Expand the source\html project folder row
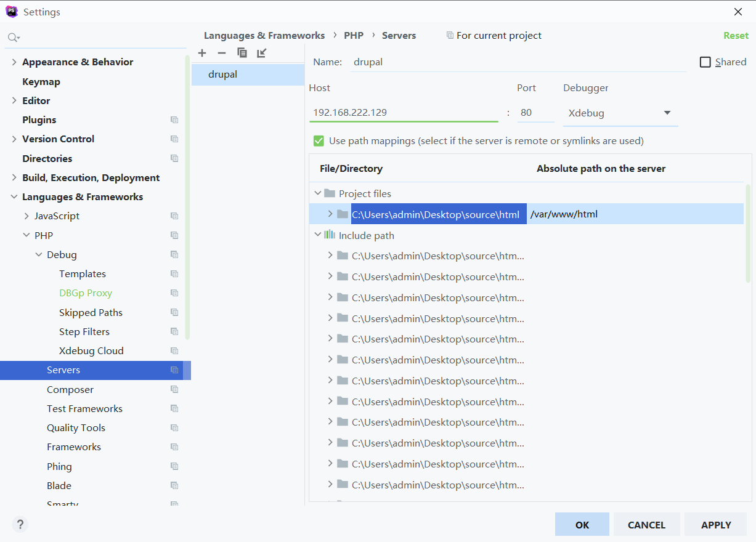Viewport: 756px width, 542px height. tap(330, 214)
